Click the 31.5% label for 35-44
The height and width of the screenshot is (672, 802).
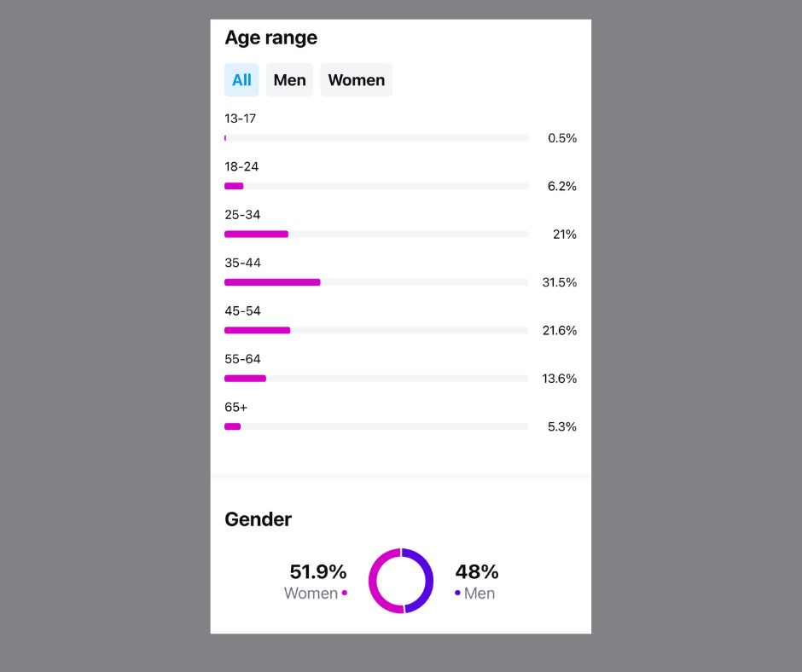[558, 282]
